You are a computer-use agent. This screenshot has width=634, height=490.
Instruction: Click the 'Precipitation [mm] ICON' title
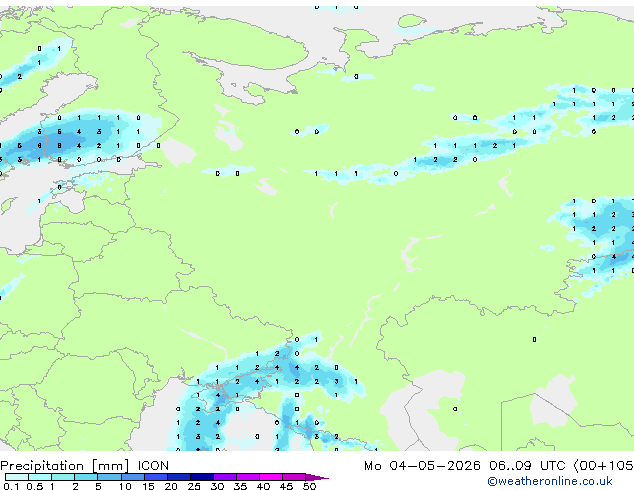tap(85, 466)
